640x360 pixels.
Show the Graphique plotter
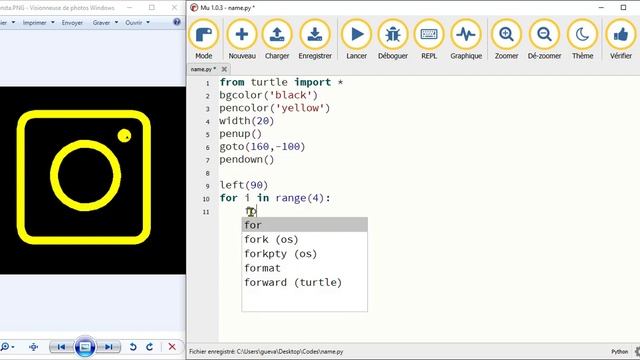[x=466, y=40]
